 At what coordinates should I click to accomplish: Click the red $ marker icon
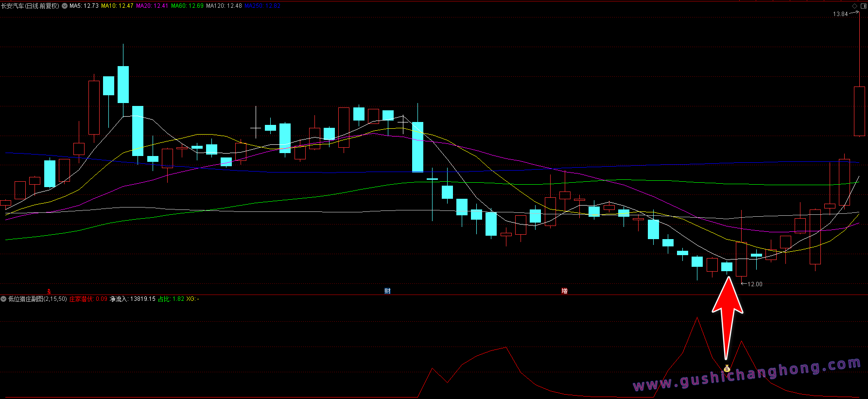tap(49, 292)
